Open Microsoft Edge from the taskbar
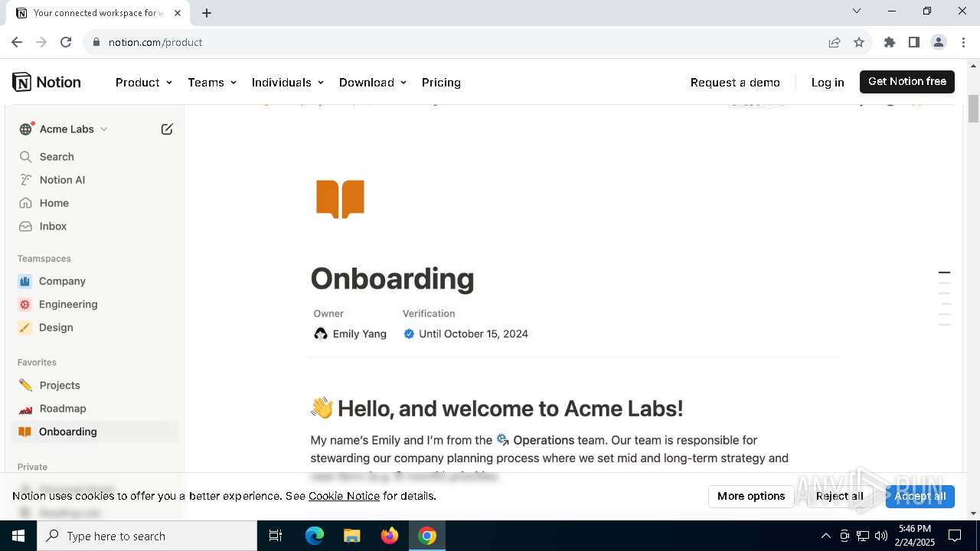Image resolution: width=980 pixels, height=551 pixels. click(x=315, y=536)
